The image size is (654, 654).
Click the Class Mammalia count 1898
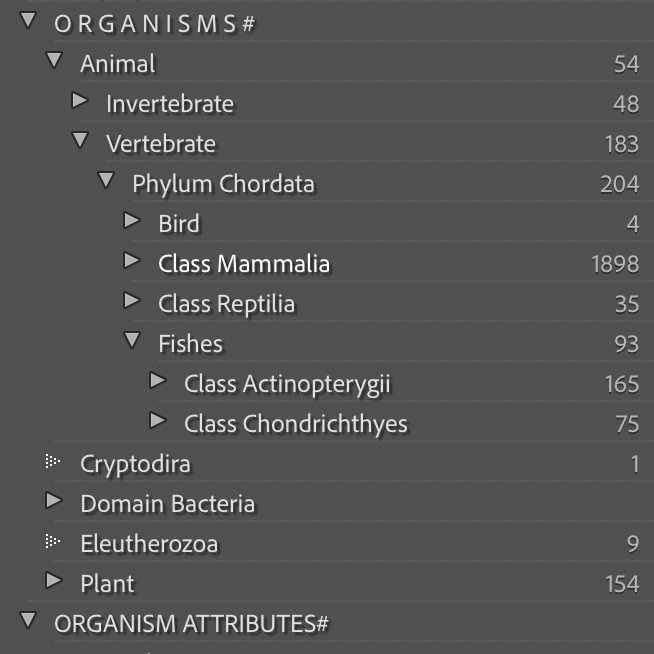tap(615, 264)
